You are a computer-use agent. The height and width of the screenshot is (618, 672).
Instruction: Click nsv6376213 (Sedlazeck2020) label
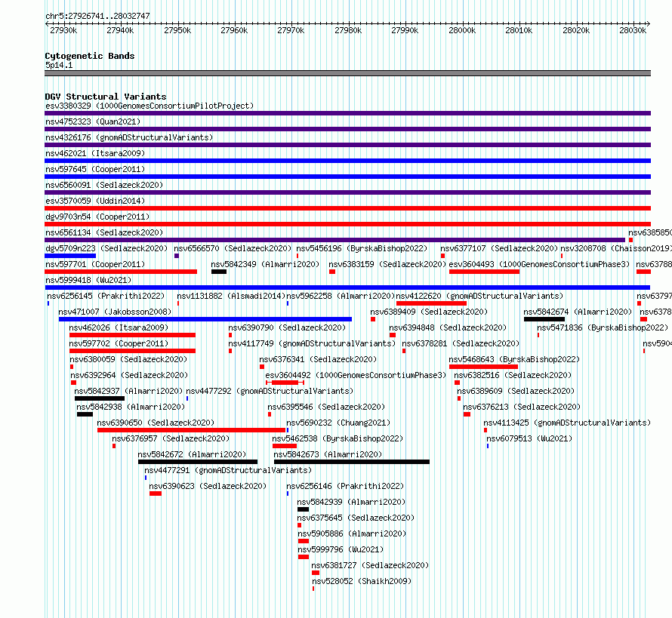(522, 407)
